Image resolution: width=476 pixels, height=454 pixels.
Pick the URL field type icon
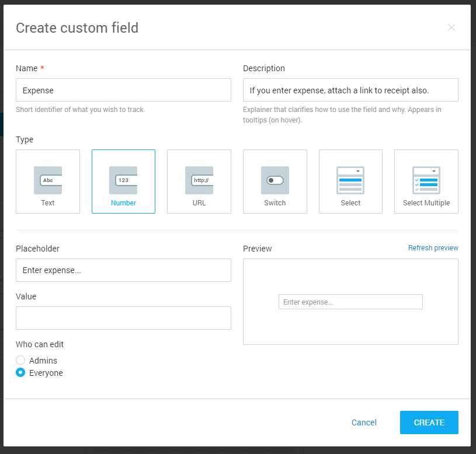tap(199, 180)
